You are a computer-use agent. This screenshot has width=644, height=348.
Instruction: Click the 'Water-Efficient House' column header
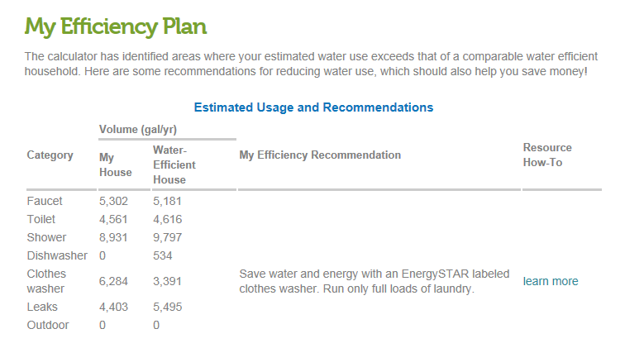tap(174, 164)
